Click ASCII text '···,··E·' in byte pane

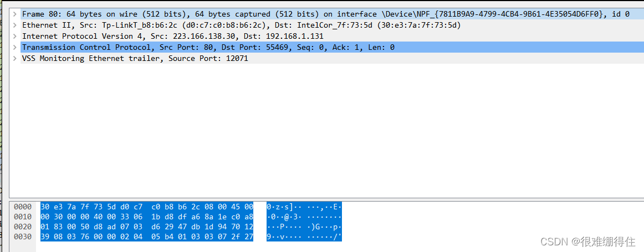click(324, 207)
